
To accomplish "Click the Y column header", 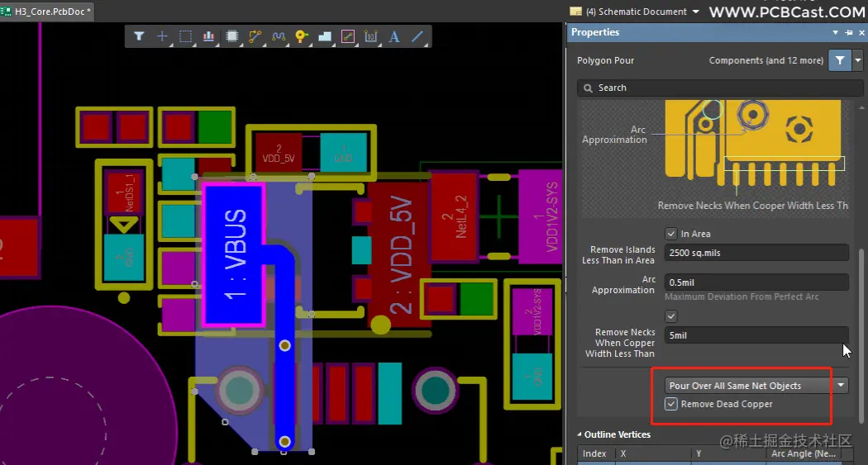I will point(728,453).
